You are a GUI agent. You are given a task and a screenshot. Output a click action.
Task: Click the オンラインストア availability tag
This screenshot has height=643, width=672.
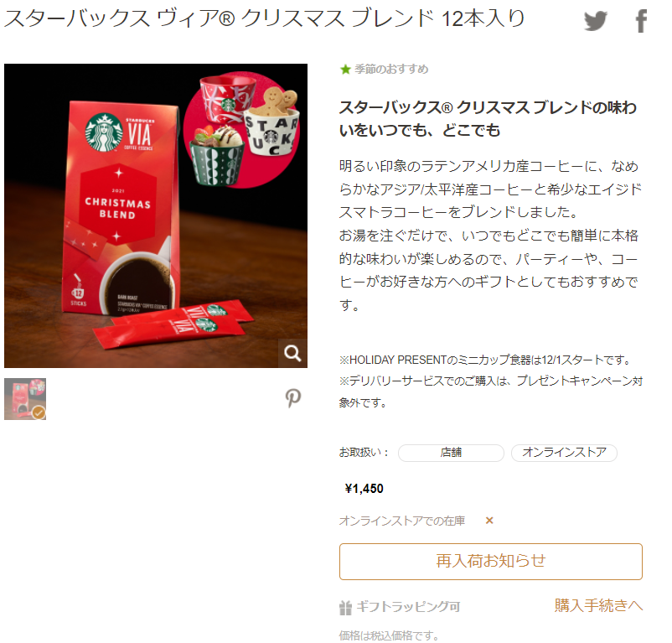[564, 453]
